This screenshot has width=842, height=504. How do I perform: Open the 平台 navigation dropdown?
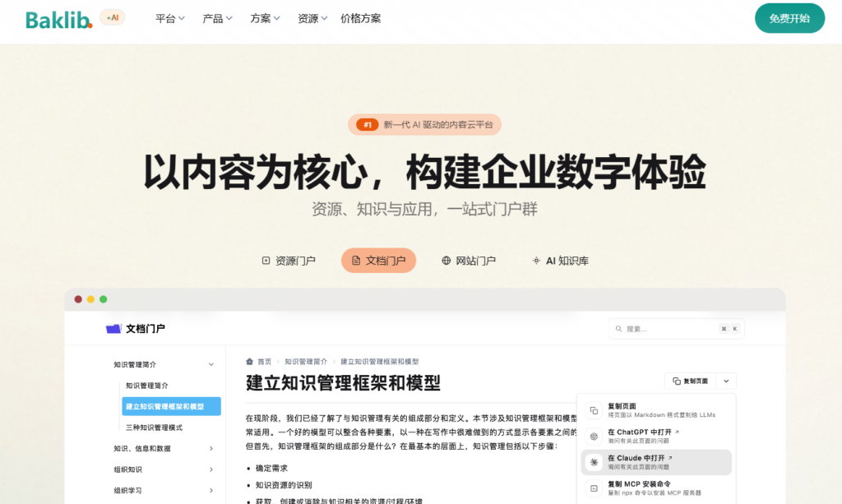(169, 19)
